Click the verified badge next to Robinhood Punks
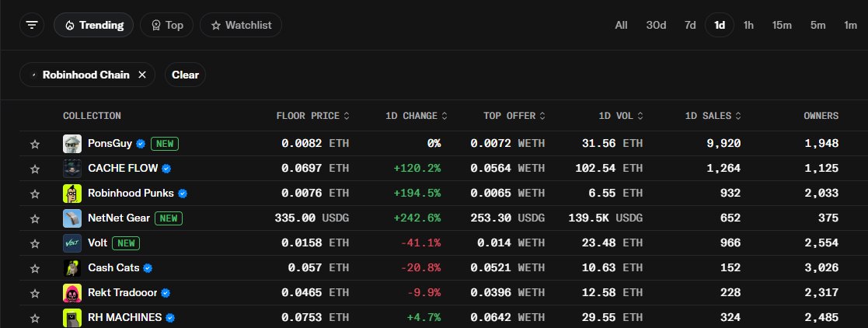868x328 pixels. (183, 194)
